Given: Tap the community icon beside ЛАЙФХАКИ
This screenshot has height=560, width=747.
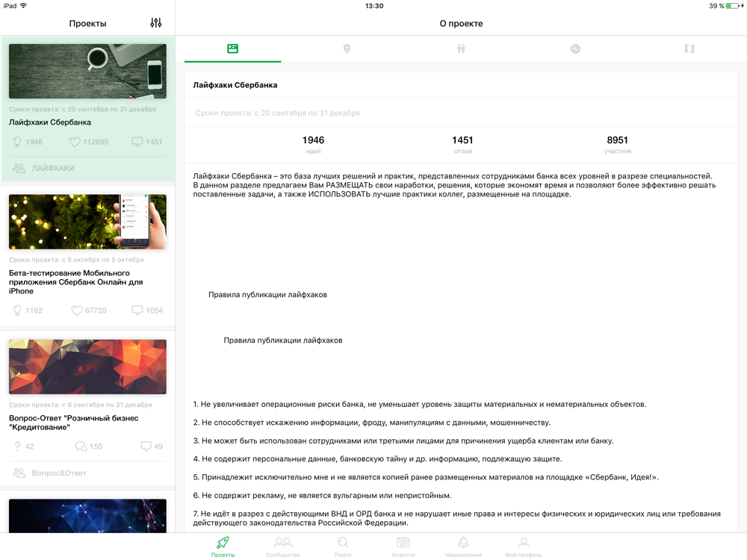Looking at the screenshot, I should click(x=19, y=168).
